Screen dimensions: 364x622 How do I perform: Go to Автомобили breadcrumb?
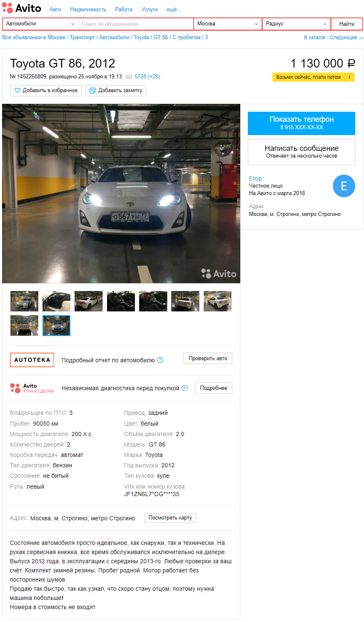coord(114,37)
